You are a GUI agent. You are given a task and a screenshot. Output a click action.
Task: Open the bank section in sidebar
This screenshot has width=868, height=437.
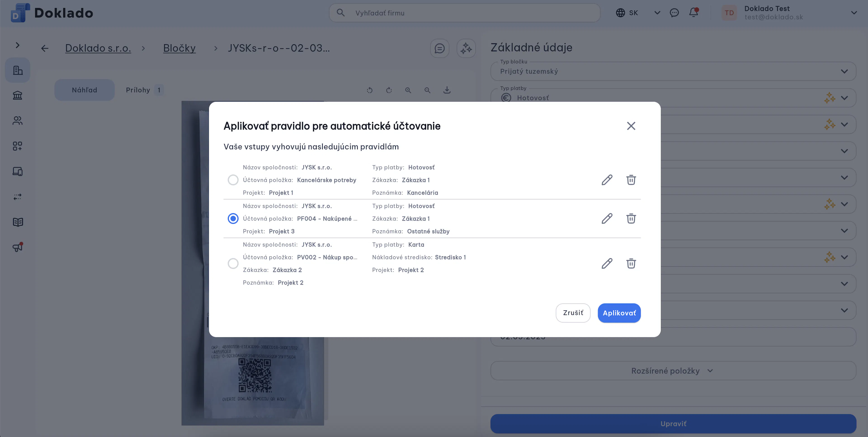(x=18, y=95)
